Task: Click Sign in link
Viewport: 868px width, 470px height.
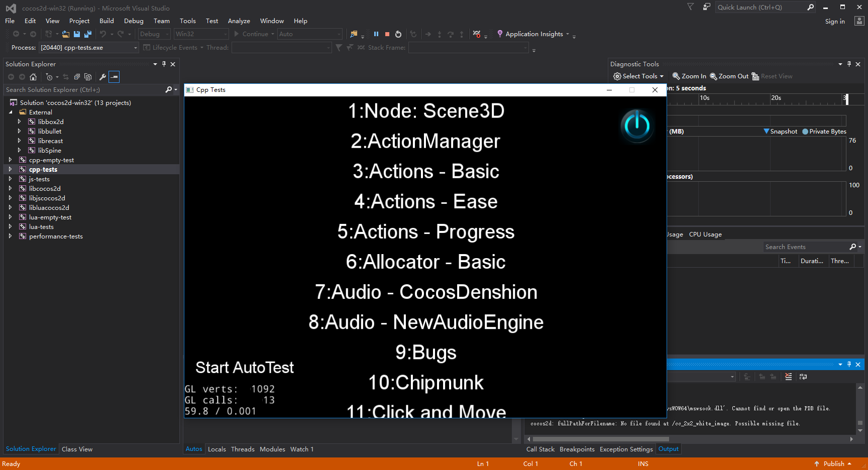Action: 835,21
